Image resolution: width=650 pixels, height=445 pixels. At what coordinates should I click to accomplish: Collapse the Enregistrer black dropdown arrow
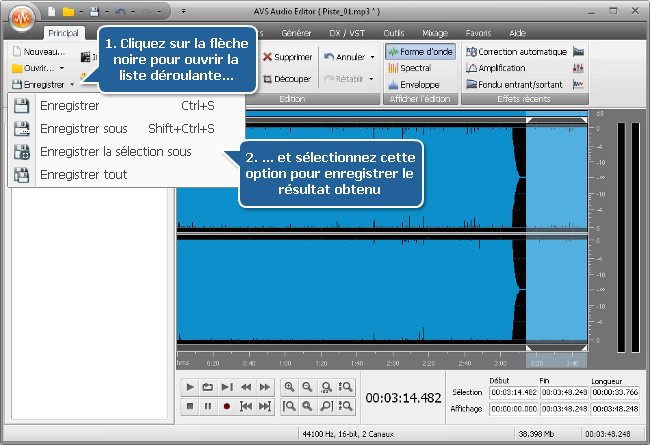click(72, 85)
